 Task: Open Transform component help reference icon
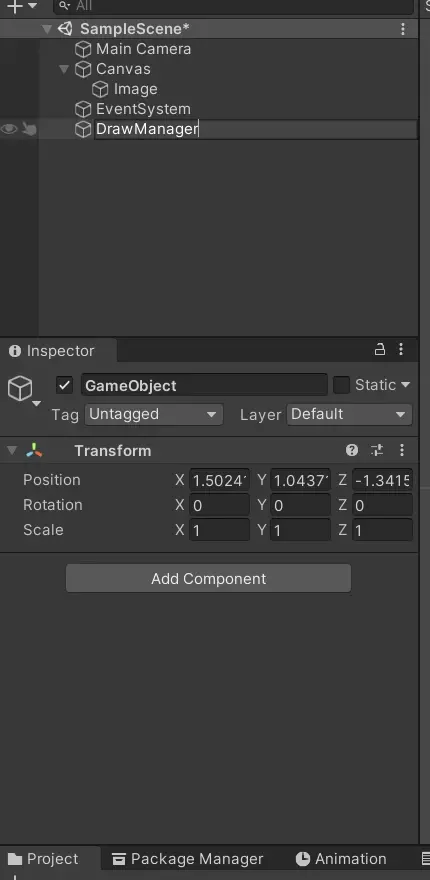tap(352, 450)
